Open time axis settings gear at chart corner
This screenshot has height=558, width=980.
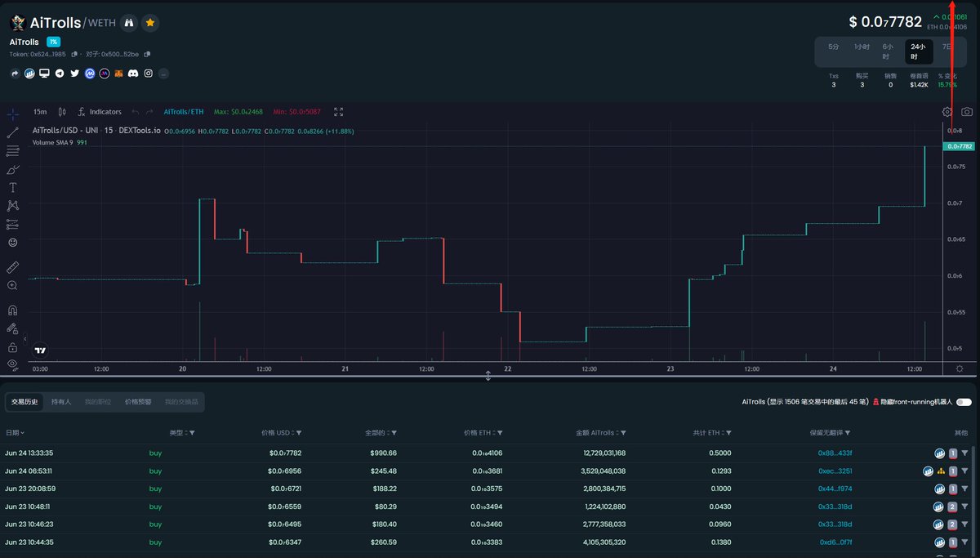pyautogui.click(x=959, y=368)
